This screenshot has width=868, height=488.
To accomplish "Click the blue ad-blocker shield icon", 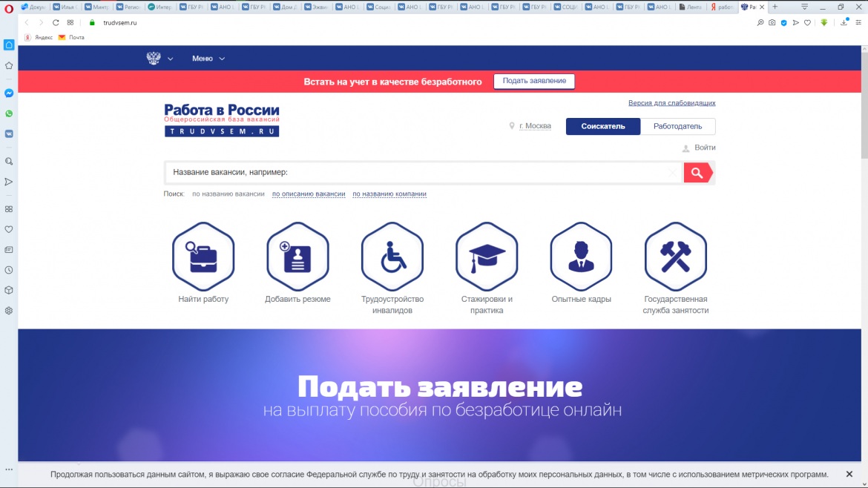I will (x=784, y=23).
